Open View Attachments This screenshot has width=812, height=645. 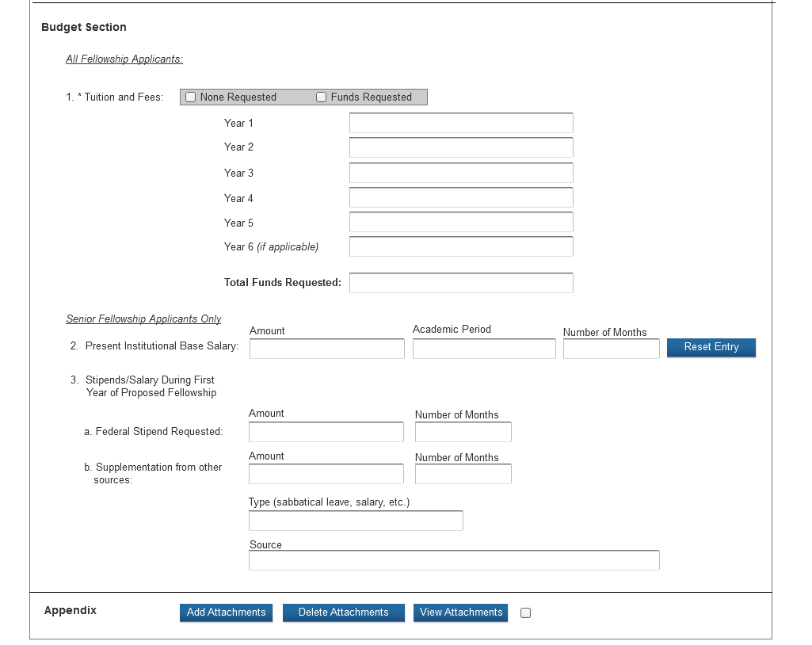[x=460, y=613]
